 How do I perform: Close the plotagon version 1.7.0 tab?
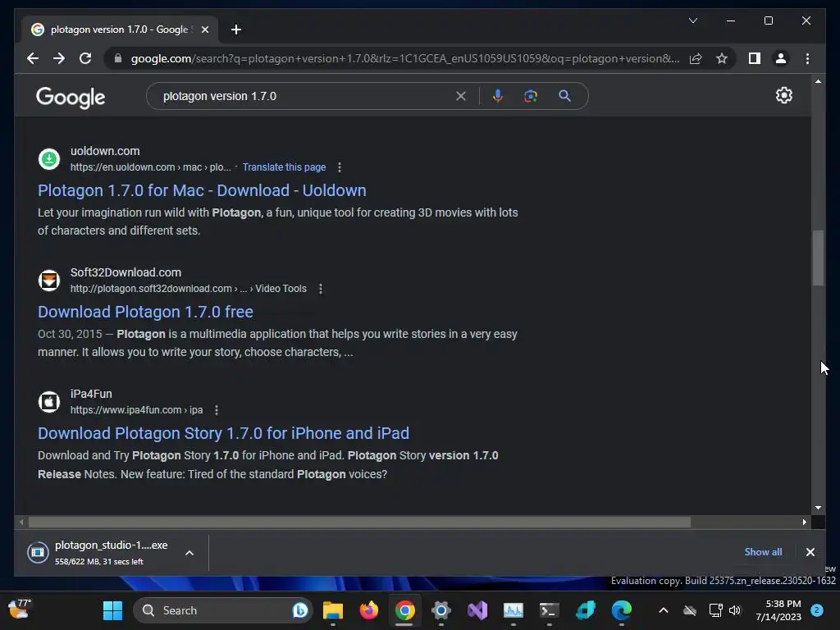coord(204,30)
